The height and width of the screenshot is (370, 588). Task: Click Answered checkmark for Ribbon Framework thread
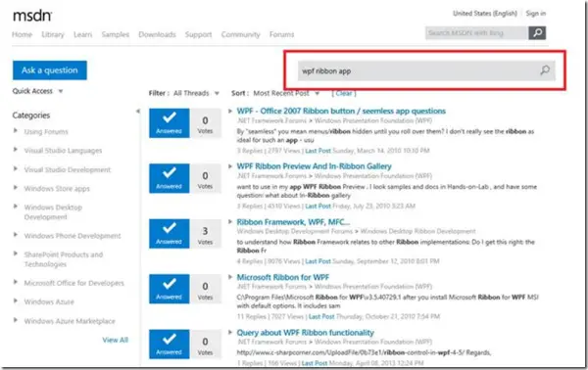tap(170, 234)
